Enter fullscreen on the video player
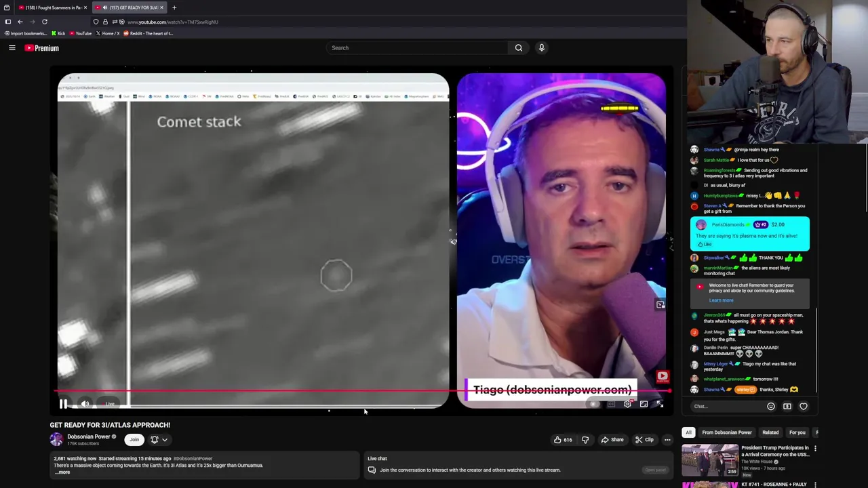The width and height of the screenshot is (868, 488). tap(660, 404)
